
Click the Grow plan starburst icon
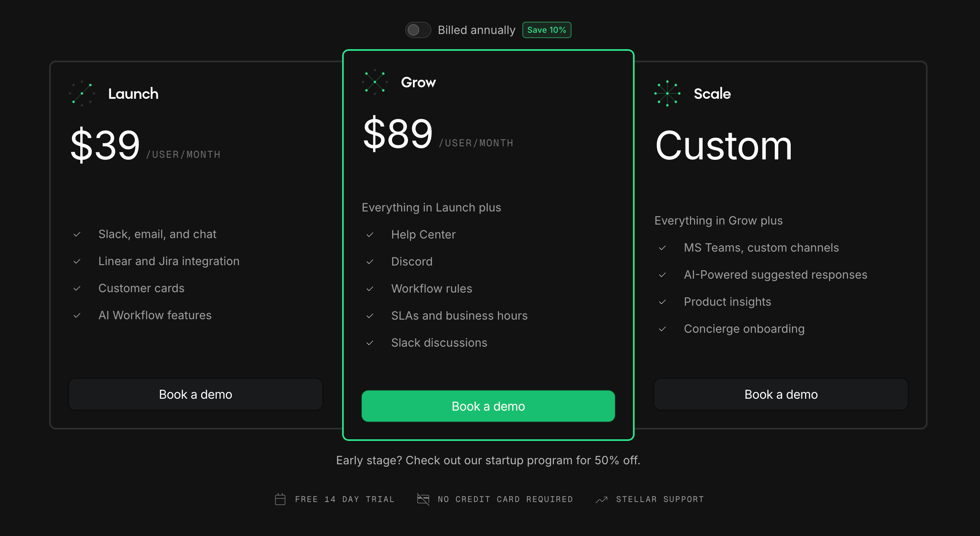[x=374, y=82]
